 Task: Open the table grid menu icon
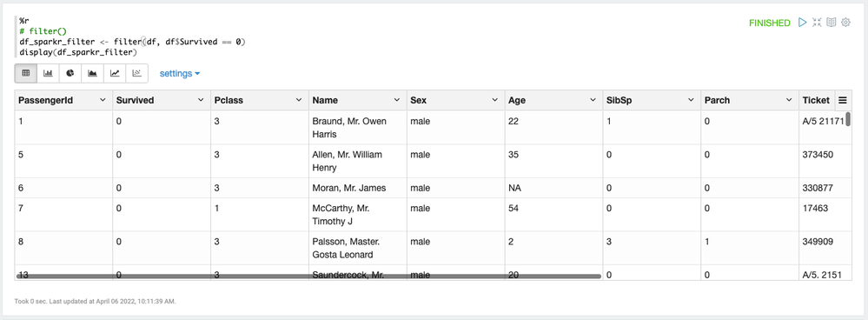coord(843,100)
